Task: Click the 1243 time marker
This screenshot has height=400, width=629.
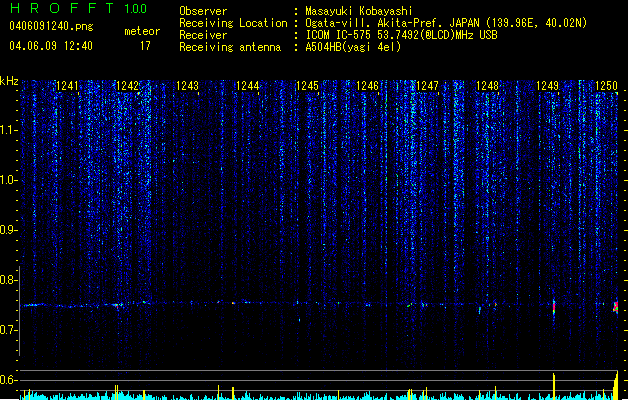Action: pyautogui.click(x=187, y=86)
